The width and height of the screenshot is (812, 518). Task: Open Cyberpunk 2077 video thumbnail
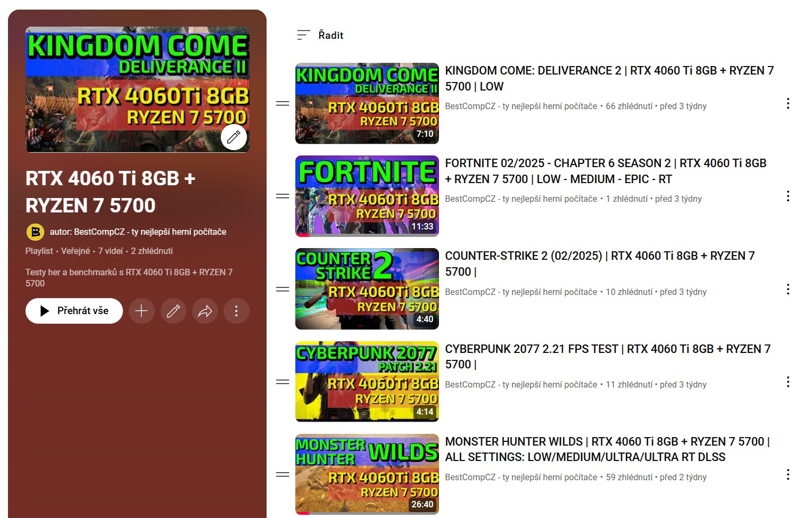[x=367, y=382]
